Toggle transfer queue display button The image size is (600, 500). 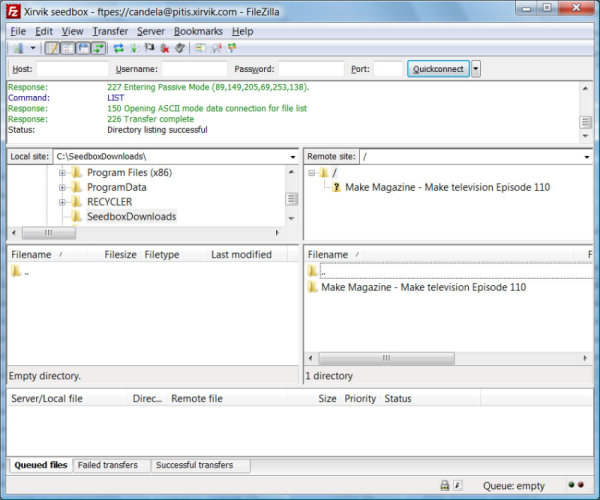point(98,48)
